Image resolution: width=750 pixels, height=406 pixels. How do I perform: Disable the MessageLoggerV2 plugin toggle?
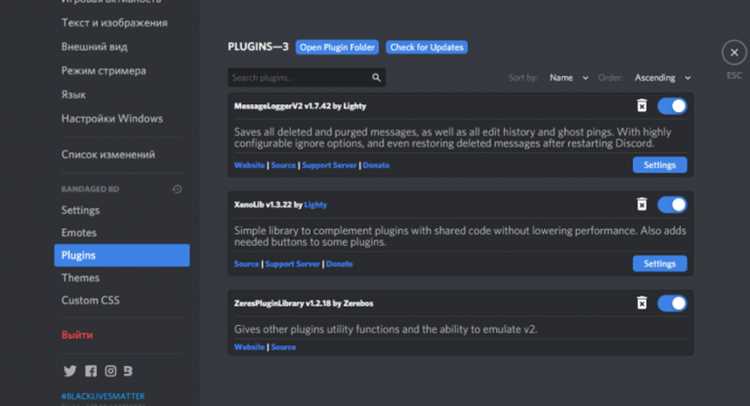[x=672, y=106]
